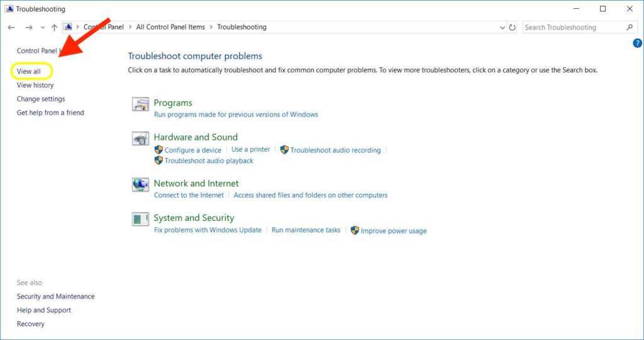The height and width of the screenshot is (340, 644).
Task: Click the Programs category icon
Action: pyautogui.click(x=140, y=105)
